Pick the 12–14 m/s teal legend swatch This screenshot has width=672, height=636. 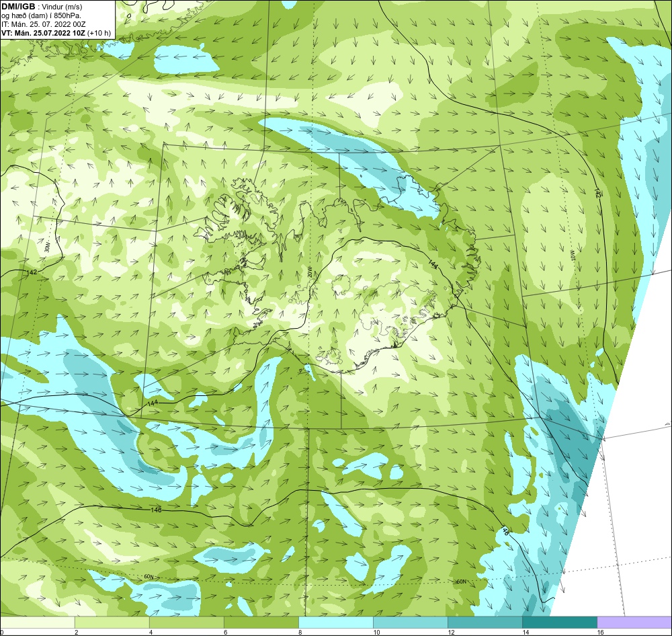click(x=485, y=622)
